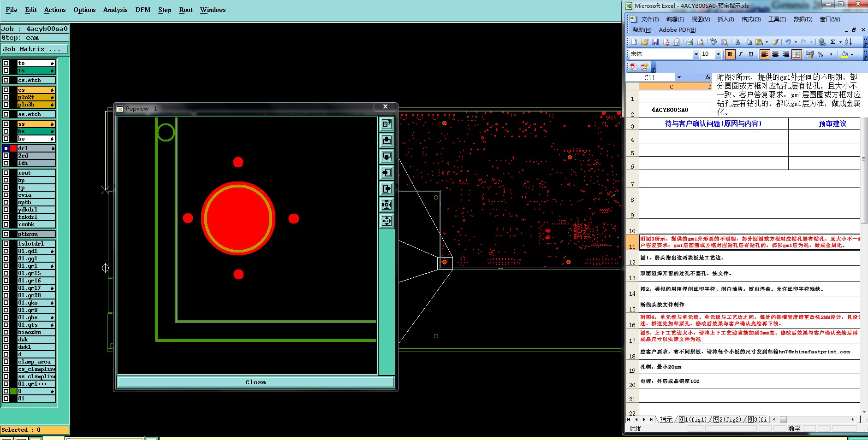This screenshot has height=440, width=868.
Task: Click Popview pan-left arrow icon
Action: [386, 172]
